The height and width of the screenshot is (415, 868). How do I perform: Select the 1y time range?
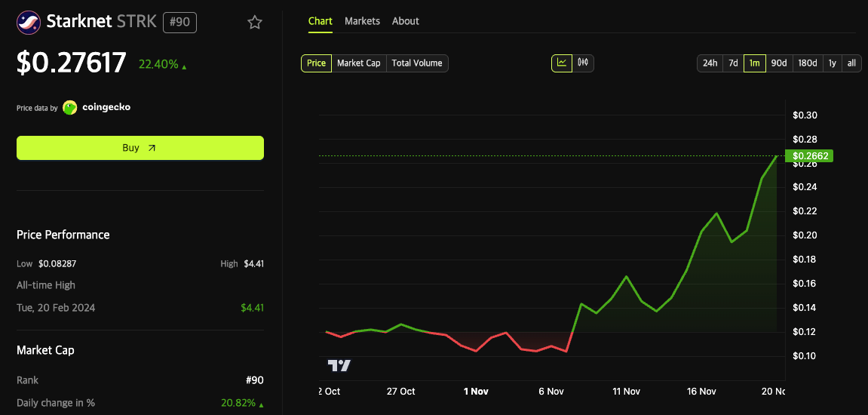point(832,63)
